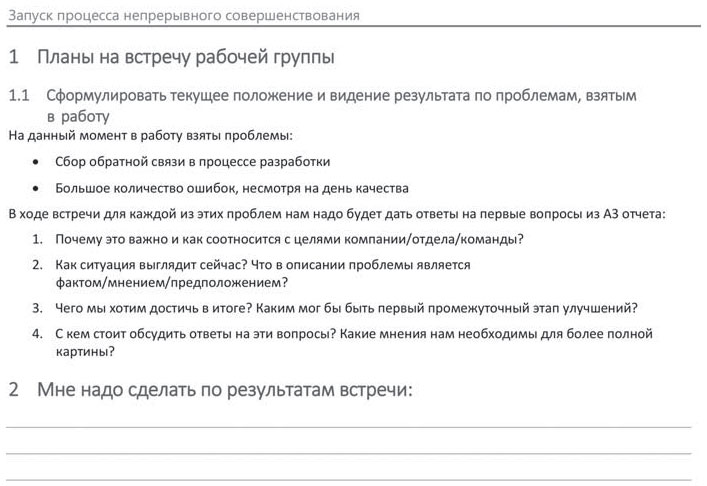Click the bullet marker before "Сбор обратной связи"
Image resolution: width=707 pixels, height=486 pixels.
(x=37, y=161)
